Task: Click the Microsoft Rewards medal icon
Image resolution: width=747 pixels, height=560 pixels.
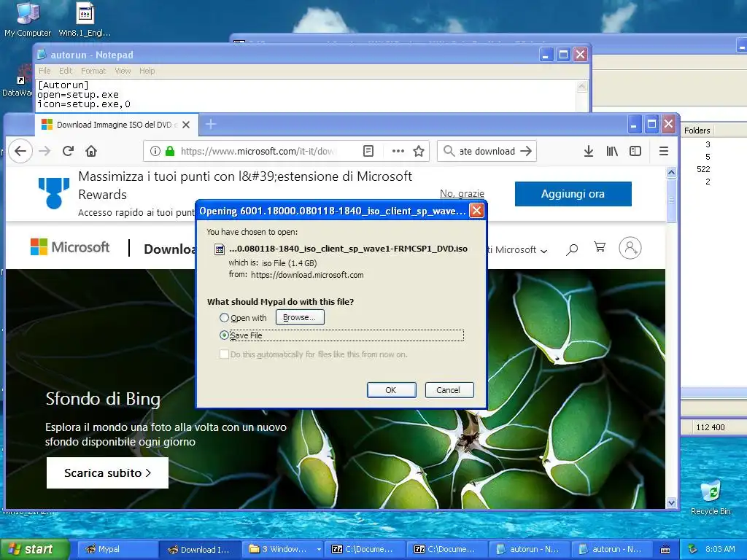Action: [x=54, y=192]
